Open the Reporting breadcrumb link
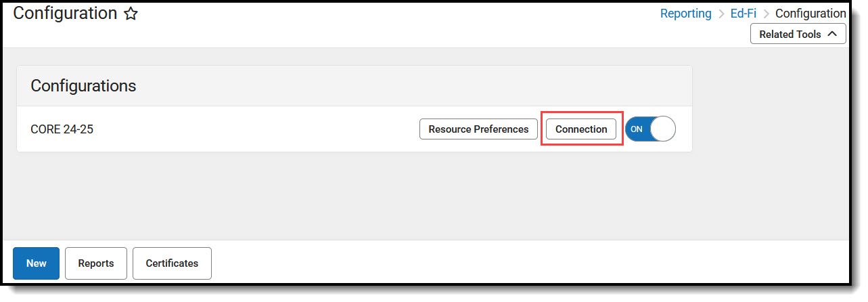This screenshot has width=868, height=302. coord(685,14)
